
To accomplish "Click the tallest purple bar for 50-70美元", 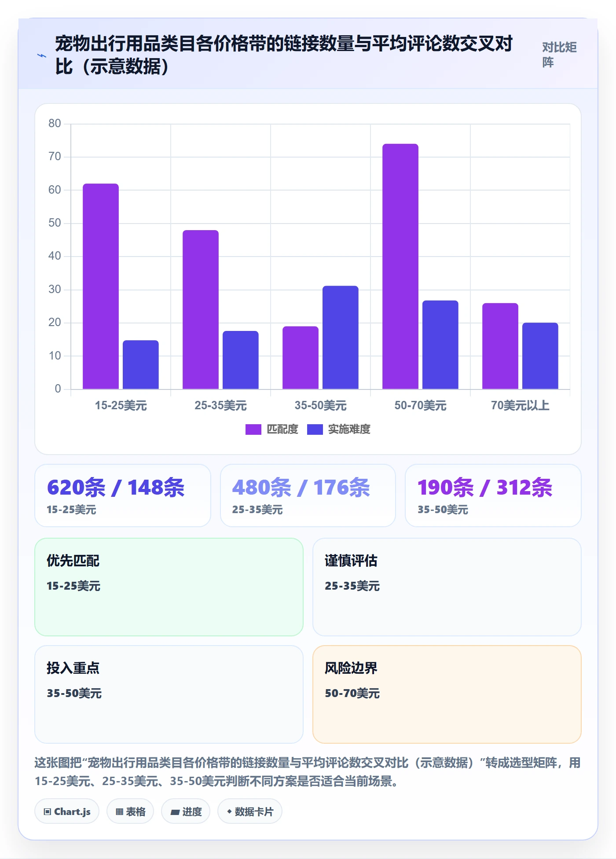I will [400, 266].
